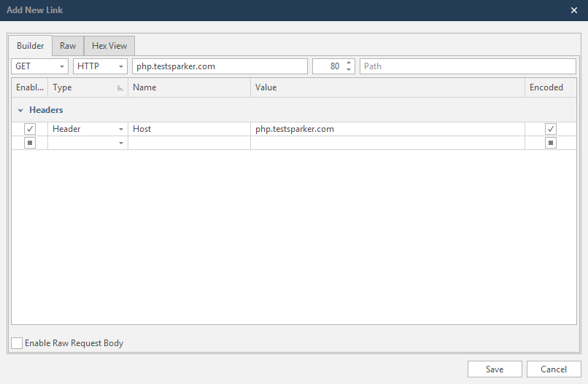Switch to the Raw tab

click(x=68, y=46)
